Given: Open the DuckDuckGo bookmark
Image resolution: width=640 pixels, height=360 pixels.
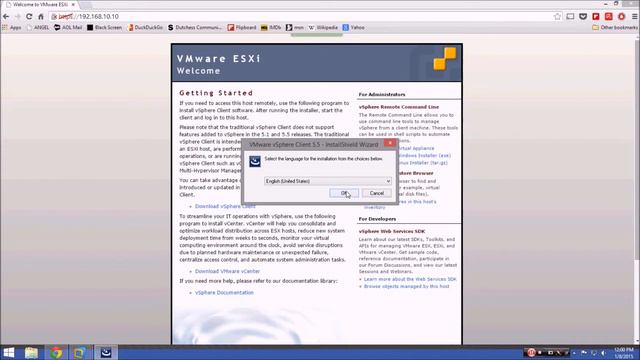Looking at the screenshot, I should (x=145, y=28).
